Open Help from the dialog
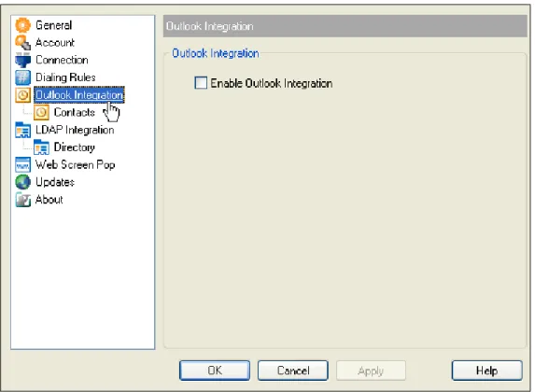 click(x=486, y=371)
